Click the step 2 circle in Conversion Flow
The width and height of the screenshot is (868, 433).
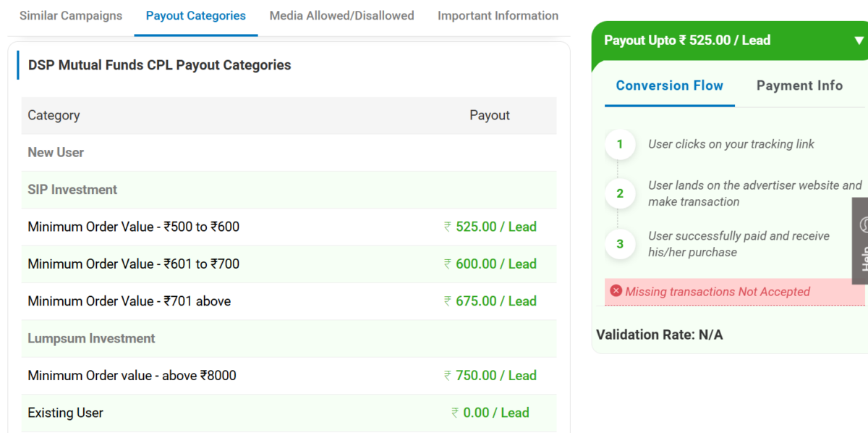point(619,193)
